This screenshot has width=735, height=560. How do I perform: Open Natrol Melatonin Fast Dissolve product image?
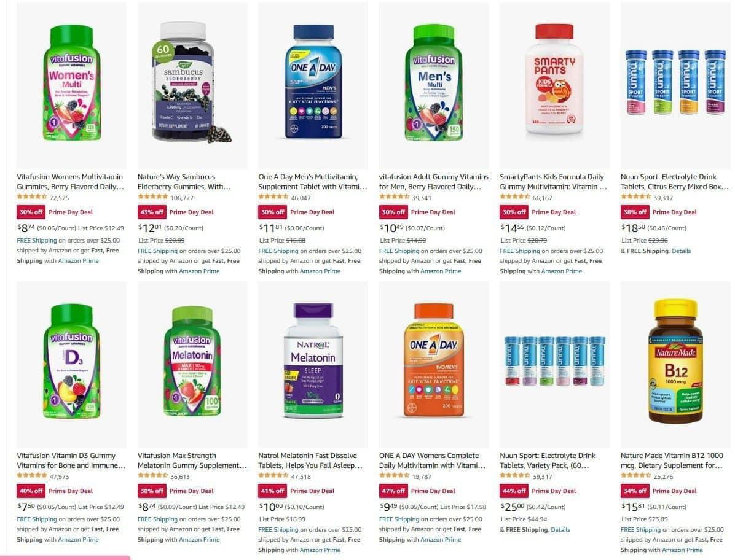313,364
